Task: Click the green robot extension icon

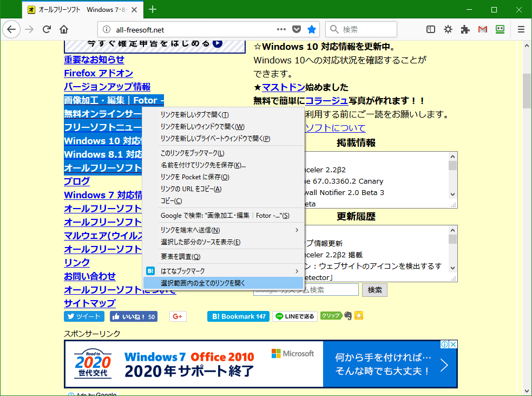Action: click(x=500, y=29)
